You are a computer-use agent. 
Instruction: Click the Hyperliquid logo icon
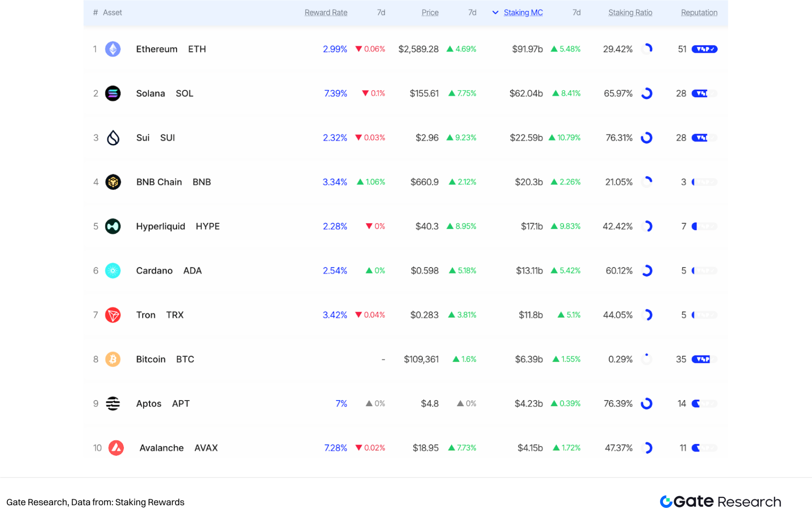point(113,226)
